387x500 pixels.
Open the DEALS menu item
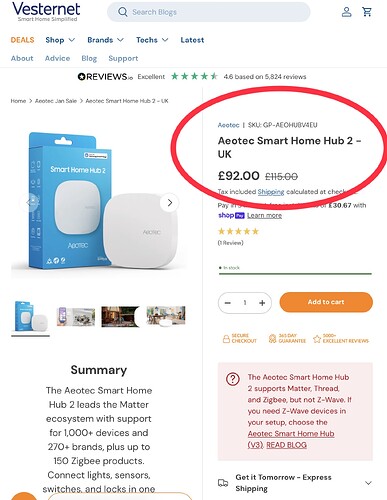click(x=22, y=40)
